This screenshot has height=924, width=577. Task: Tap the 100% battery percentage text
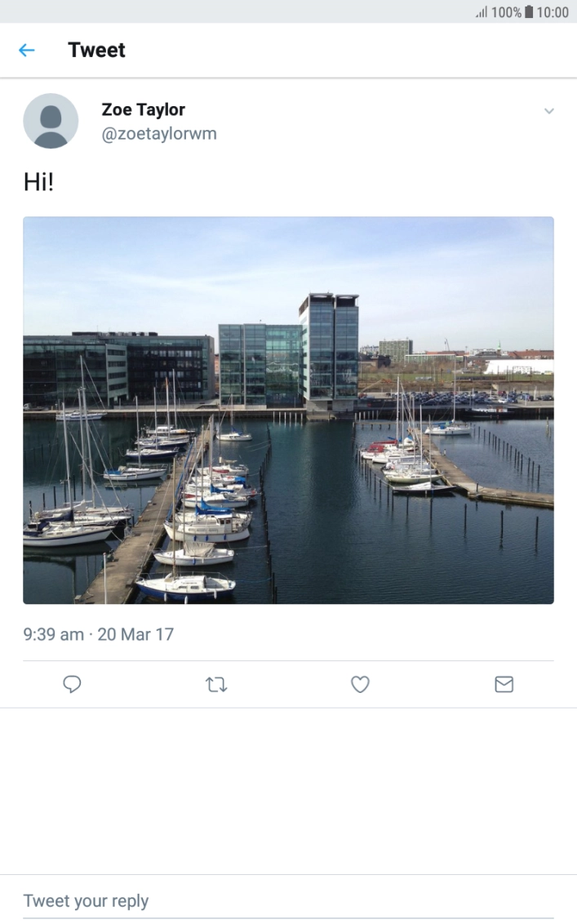click(506, 12)
